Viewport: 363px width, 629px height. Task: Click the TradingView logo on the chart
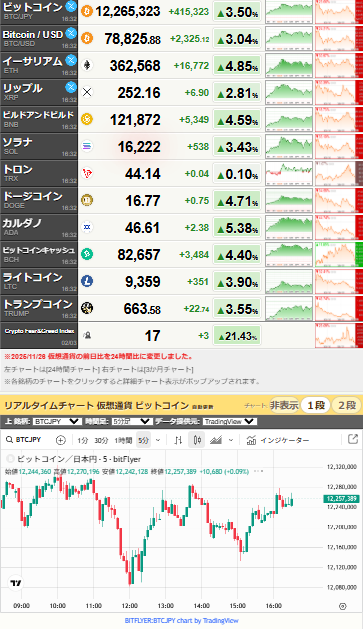(16, 583)
